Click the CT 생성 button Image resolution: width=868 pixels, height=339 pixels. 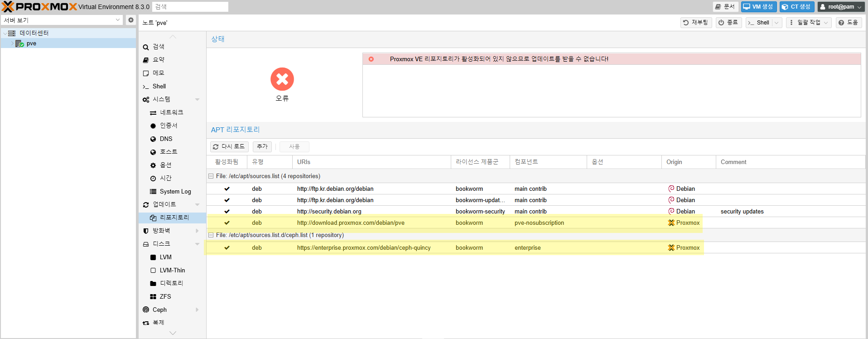click(797, 7)
